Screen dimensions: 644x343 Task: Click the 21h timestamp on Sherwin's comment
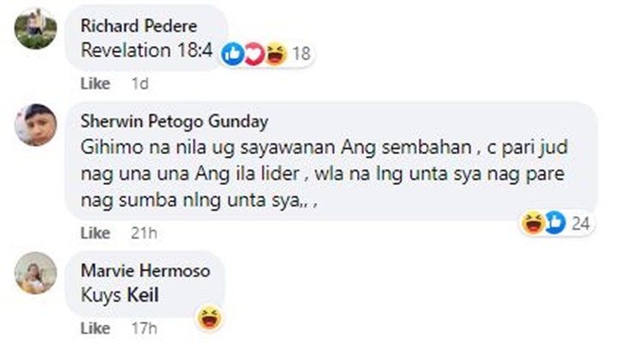[x=144, y=233]
